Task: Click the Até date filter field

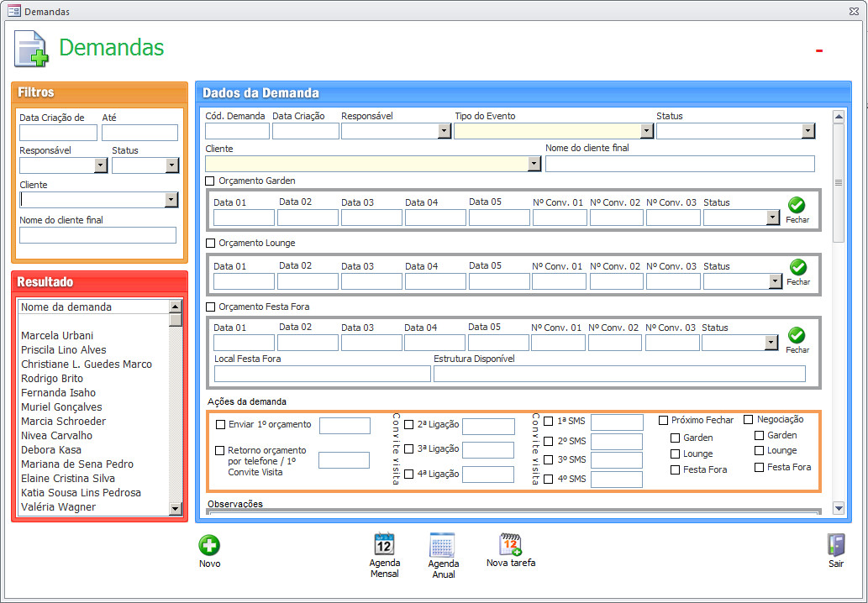Action: click(x=139, y=133)
